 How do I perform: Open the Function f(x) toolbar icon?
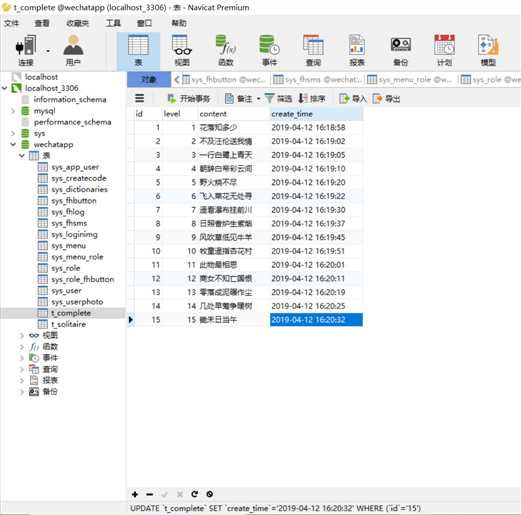click(226, 50)
